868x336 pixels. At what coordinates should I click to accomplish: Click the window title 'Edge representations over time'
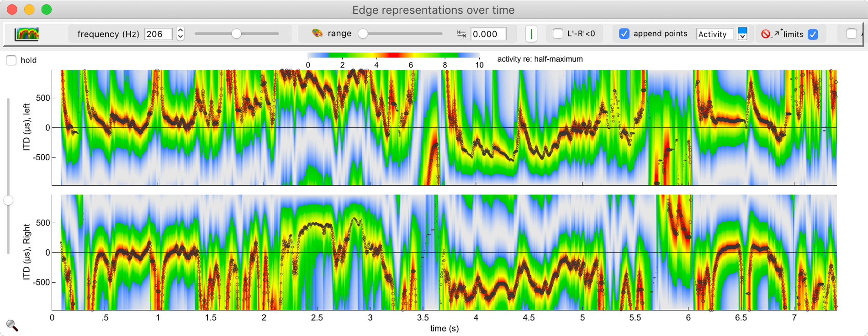pyautogui.click(x=433, y=10)
